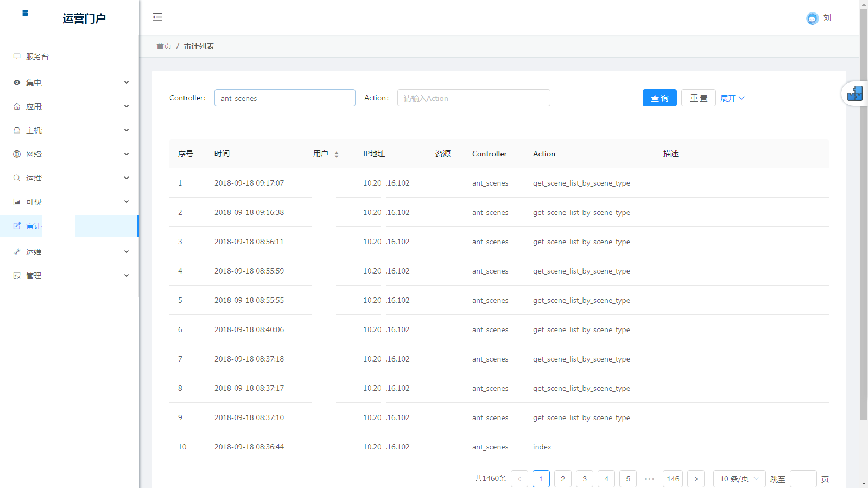Sort the table by 用户 column
The image size is (868, 488).
click(337, 155)
